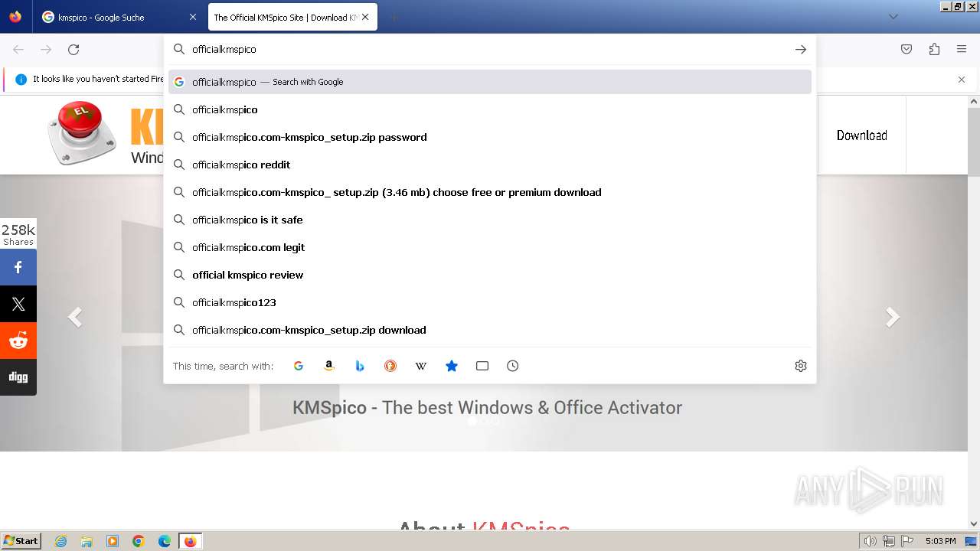Launch Chrome from taskbar

pos(139,541)
